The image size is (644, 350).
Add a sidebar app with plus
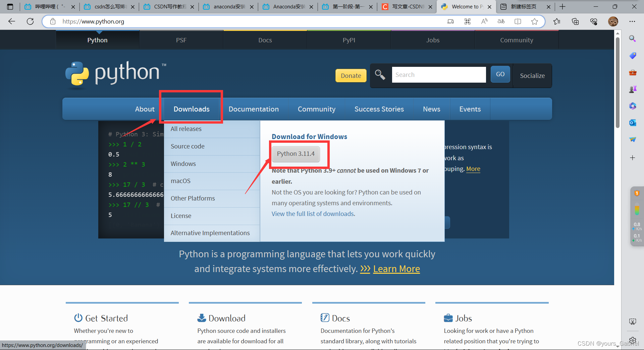[633, 158]
